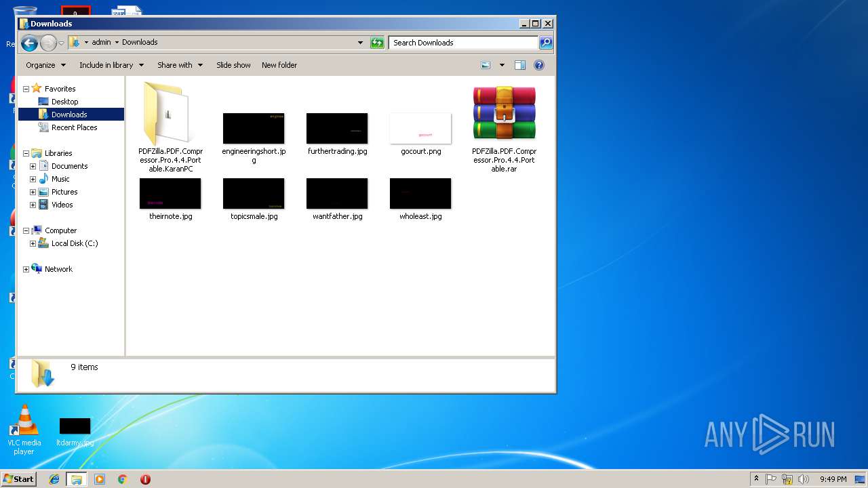This screenshot has width=868, height=488.
Task: Focus the Search Downloads field
Action: (x=464, y=43)
